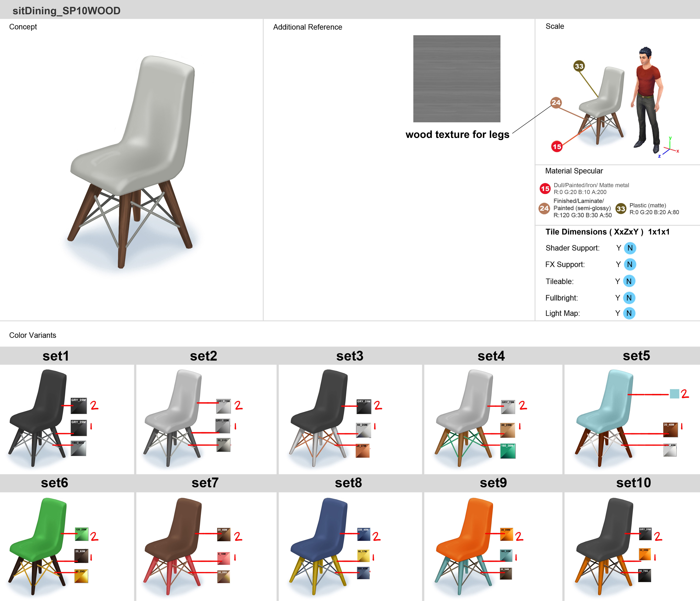Select the 33 Plastic (matte) material badge

[x=621, y=209]
